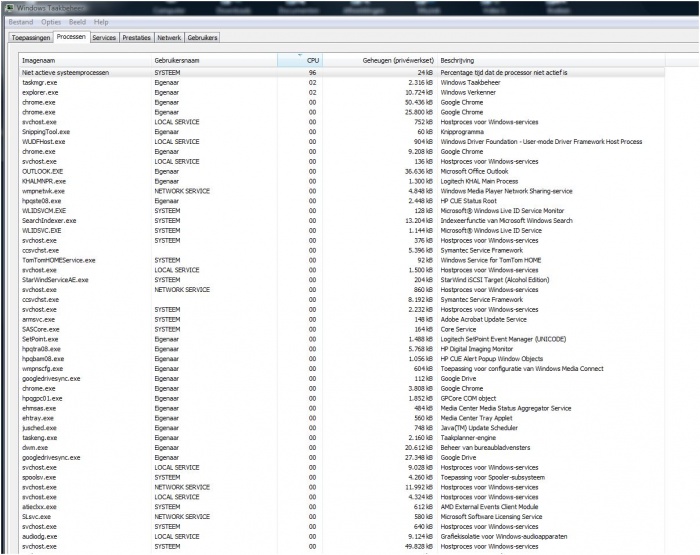The width and height of the screenshot is (700, 555).
Task: Click the Toepassing voor Spooler-subsysteem description
Action: tap(492, 477)
